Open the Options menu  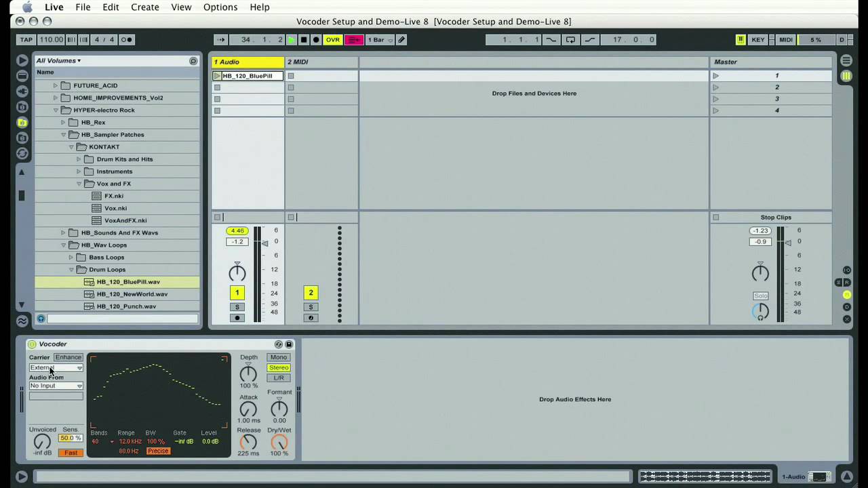click(220, 7)
